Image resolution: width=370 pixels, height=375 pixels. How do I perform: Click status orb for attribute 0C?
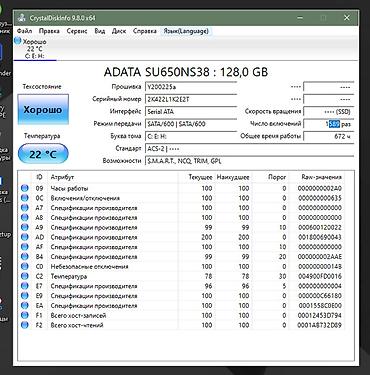[25, 198]
